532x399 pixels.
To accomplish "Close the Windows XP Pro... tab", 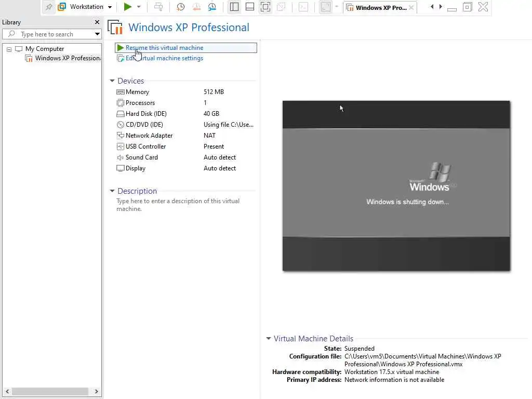I will pyautogui.click(x=411, y=7).
